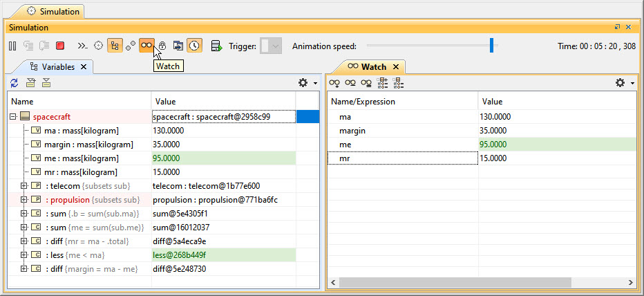Click the animation speed slider handle
Viewport: 644px width, 296px height.
tap(491, 46)
